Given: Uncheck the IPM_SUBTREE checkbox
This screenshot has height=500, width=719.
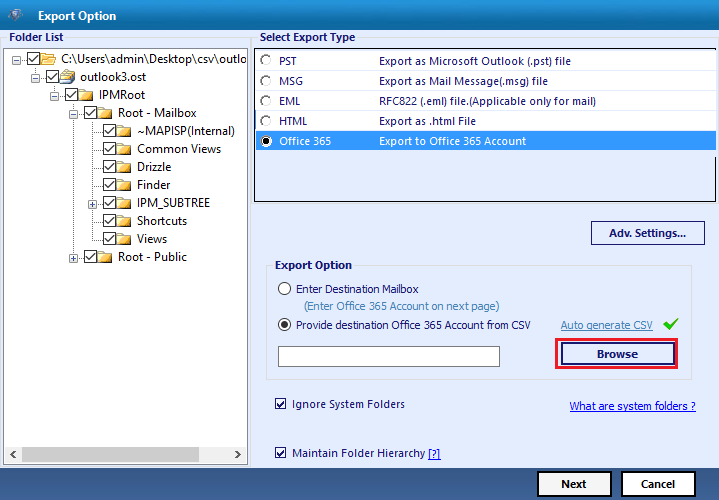Looking at the screenshot, I should (109, 203).
